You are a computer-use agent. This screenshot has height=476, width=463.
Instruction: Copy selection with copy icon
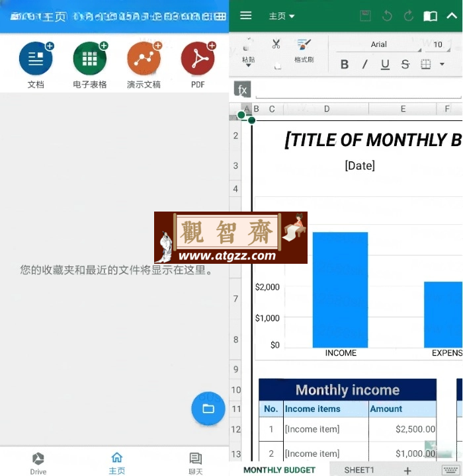(277, 65)
